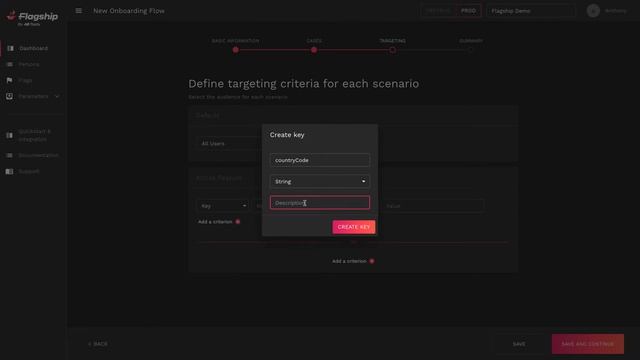640x360 pixels.
Task: Click left-aligned Add a criterion link
Action: point(215,222)
